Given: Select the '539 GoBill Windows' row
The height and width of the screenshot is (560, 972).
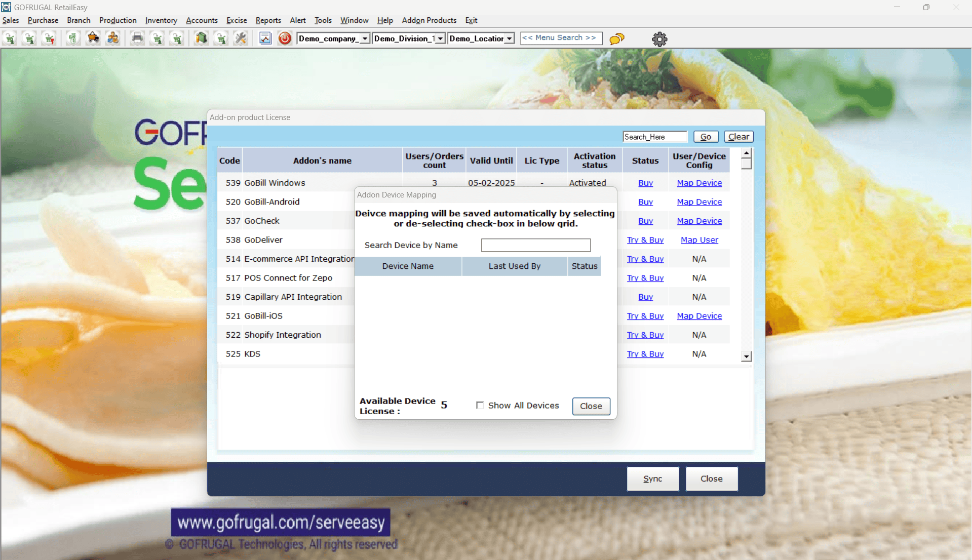Looking at the screenshot, I should click(x=474, y=183).
